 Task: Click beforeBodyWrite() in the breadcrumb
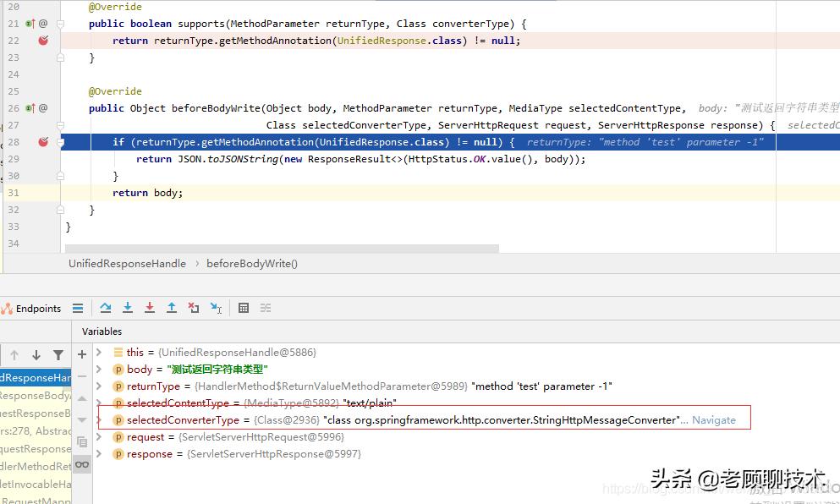(x=252, y=264)
